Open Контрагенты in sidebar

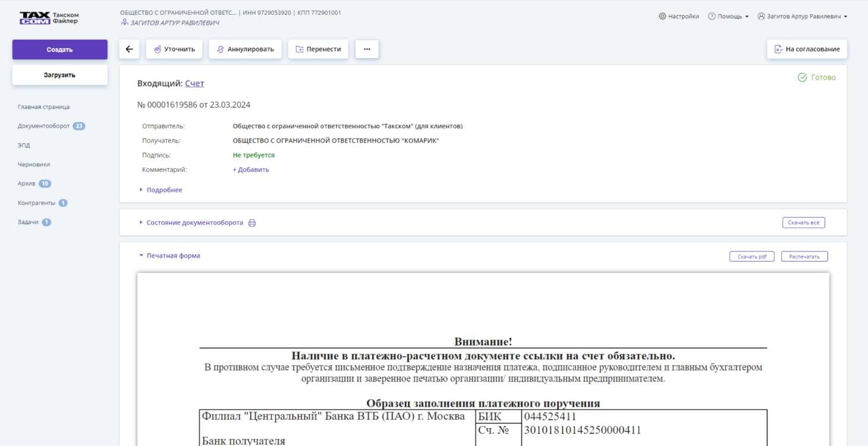36,203
